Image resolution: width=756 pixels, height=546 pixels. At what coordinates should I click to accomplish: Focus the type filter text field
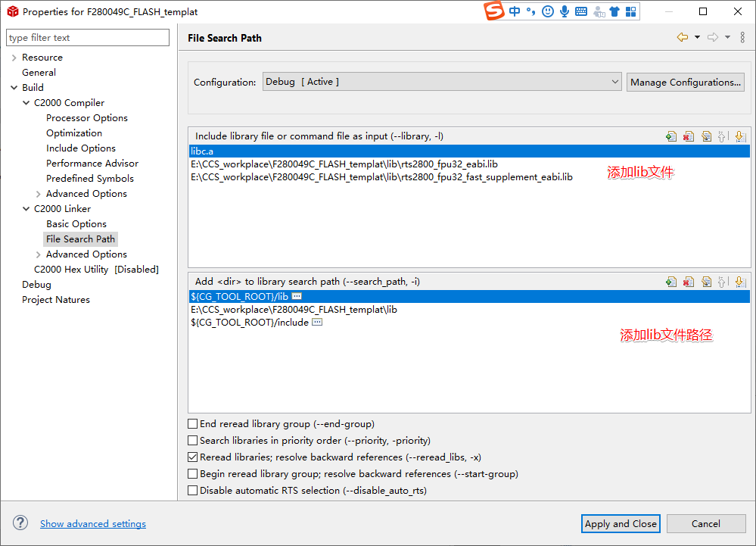point(88,38)
